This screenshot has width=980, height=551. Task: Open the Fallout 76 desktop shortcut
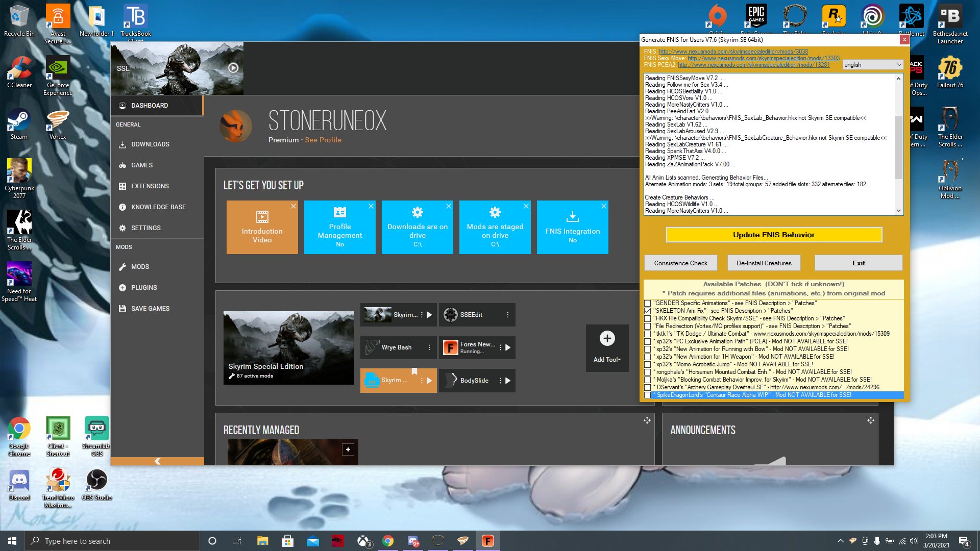(950, 72)
